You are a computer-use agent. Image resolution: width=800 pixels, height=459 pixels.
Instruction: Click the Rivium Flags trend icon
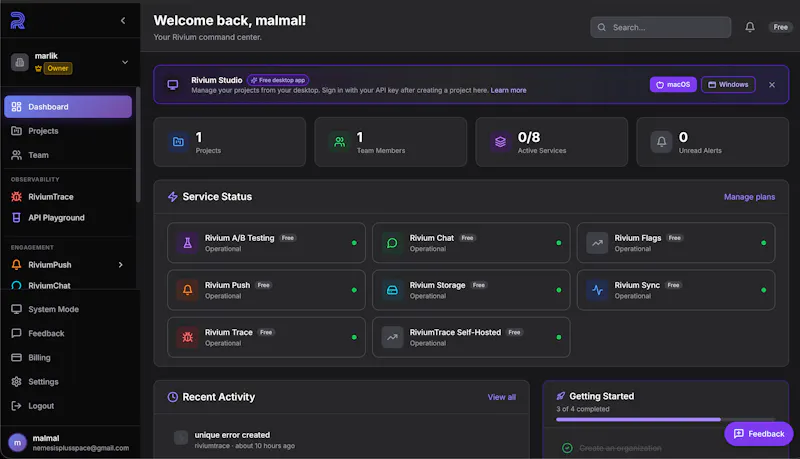coord(597,243)
